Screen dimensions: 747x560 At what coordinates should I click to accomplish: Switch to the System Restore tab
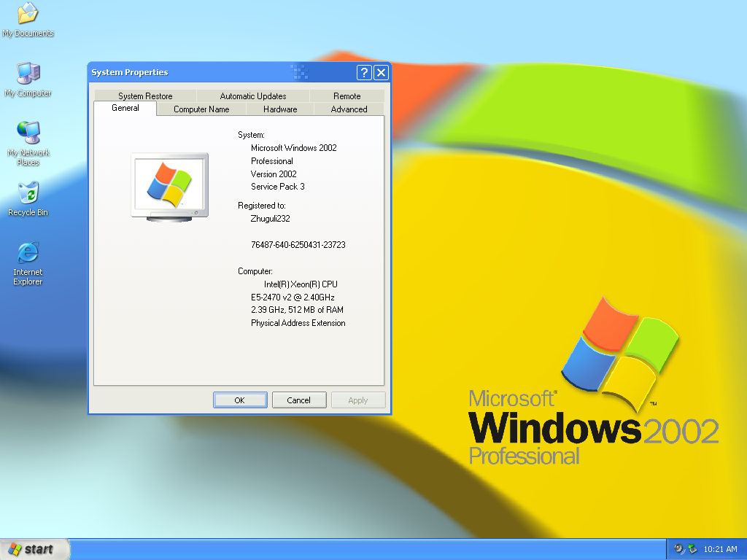pos(145,96)
